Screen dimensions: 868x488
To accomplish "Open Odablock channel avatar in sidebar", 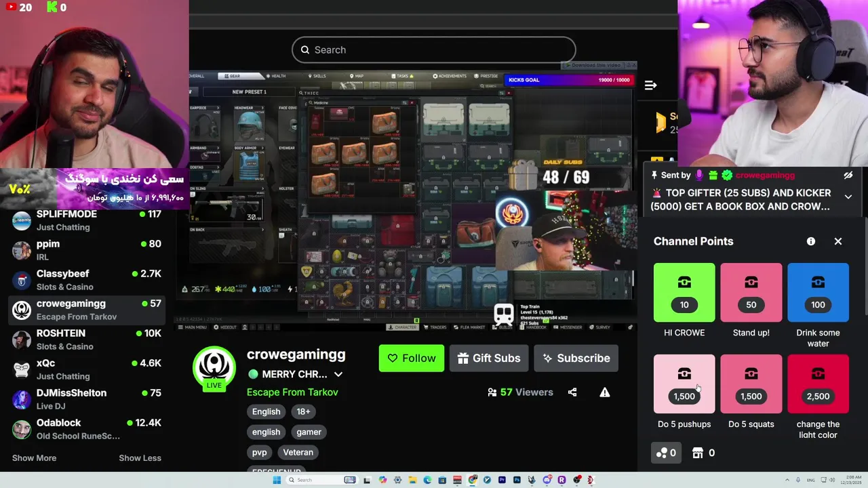I will click(x=22, y=429).
